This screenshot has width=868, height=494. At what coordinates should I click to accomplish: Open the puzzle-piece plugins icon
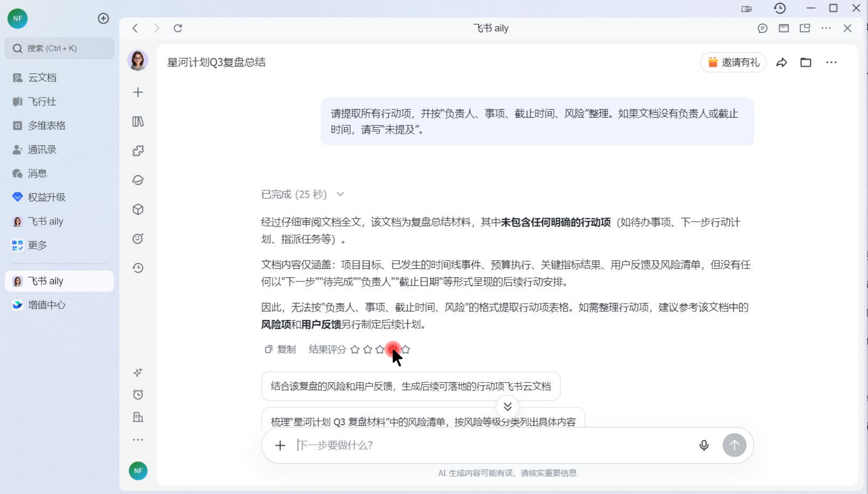[138, 151]
